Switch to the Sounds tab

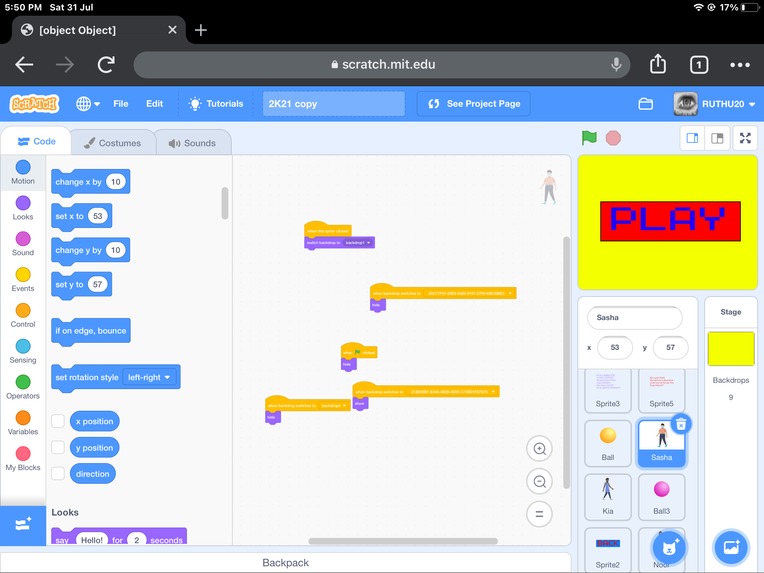coord(192,143)
